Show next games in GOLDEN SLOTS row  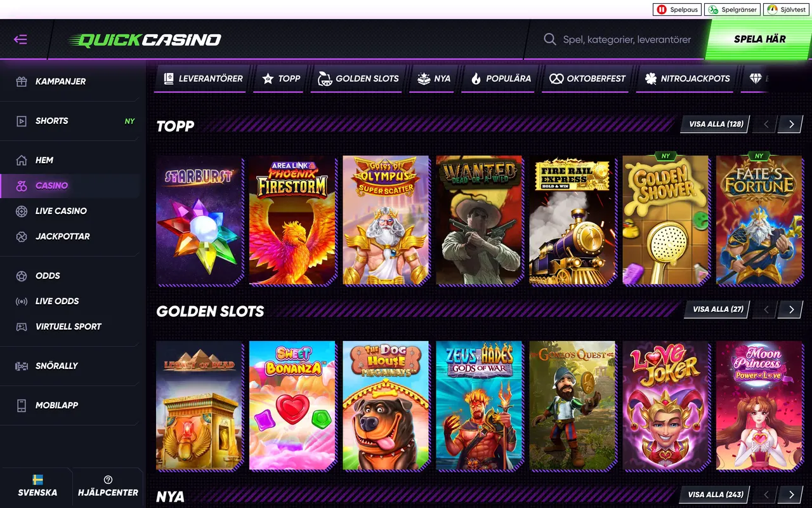coord(791,309)
